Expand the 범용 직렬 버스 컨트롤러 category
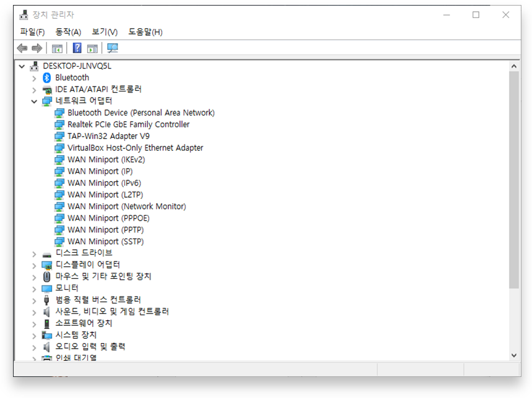 tap(34, 301)
